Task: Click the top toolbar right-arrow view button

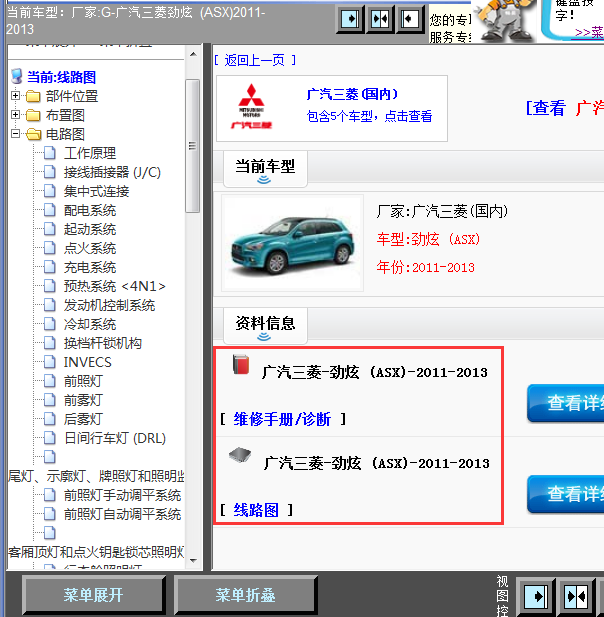Action: click(350, 19)
